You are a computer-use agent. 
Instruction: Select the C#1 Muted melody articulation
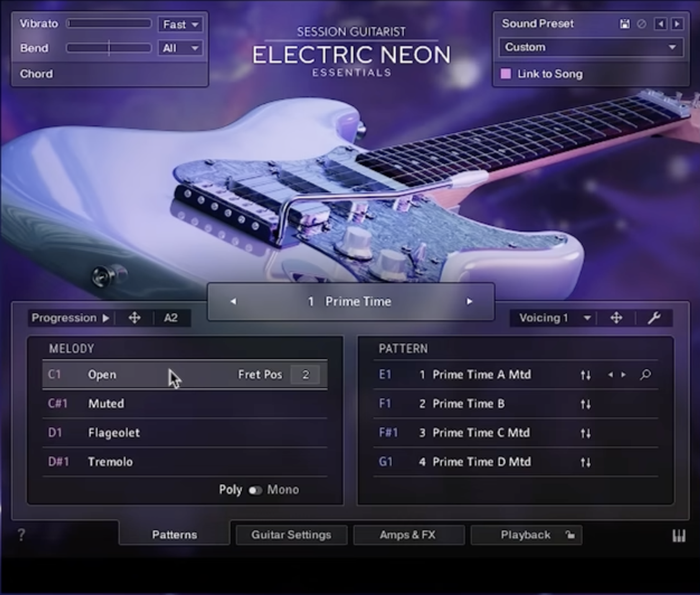185,404
